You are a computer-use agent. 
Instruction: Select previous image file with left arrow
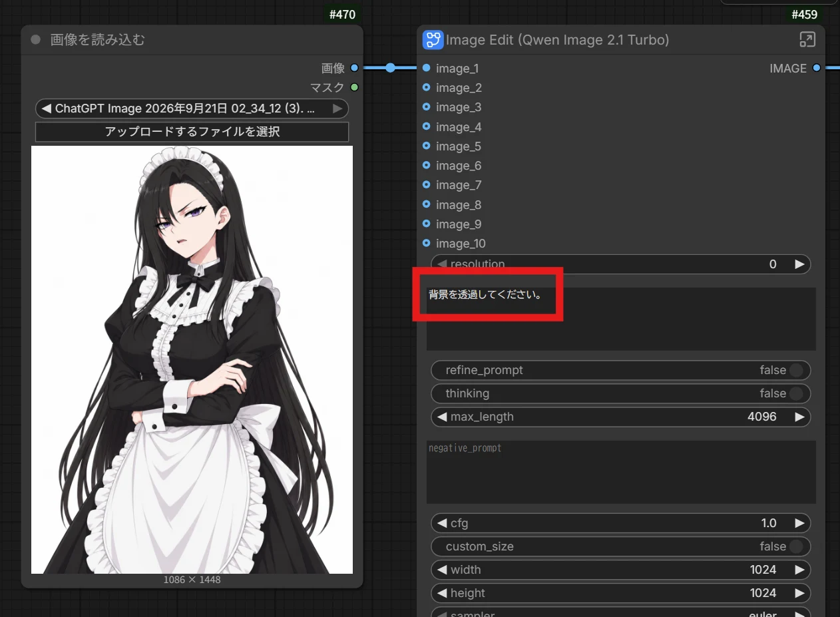[x=46, y=108]
